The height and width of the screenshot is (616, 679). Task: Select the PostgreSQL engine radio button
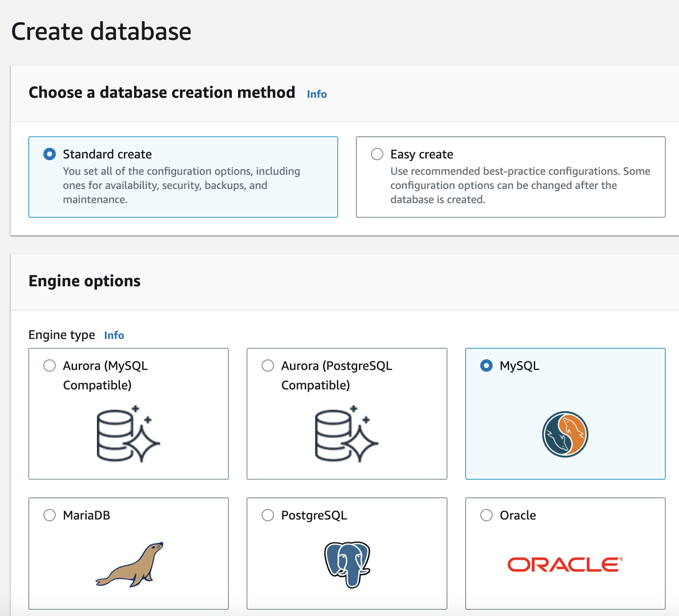[268, 515]
